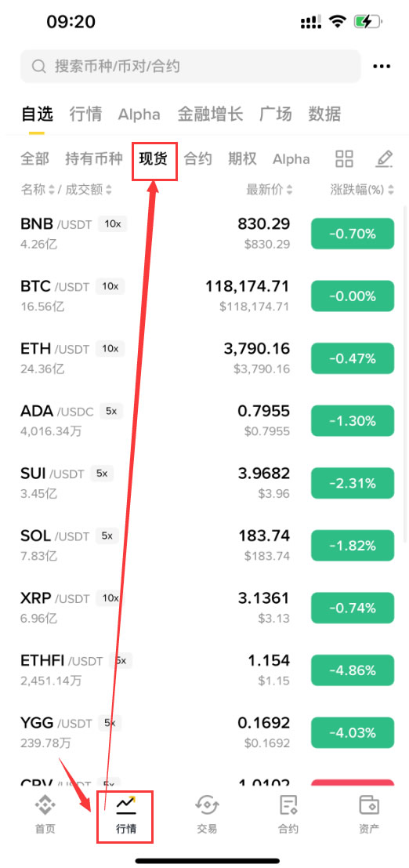The image size is (409, 868).
Task: Switch to grid view layout icon
Action: tap(344, 158)
